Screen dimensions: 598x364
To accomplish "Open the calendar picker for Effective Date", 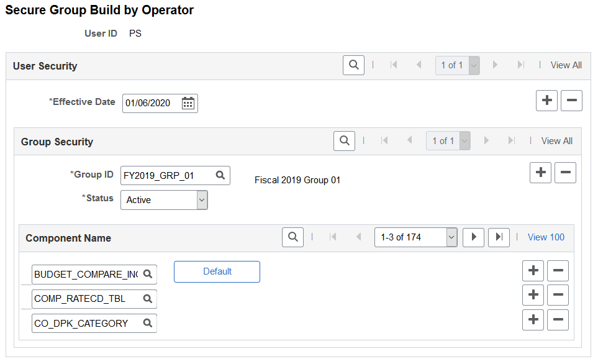I will click(188, 103).
